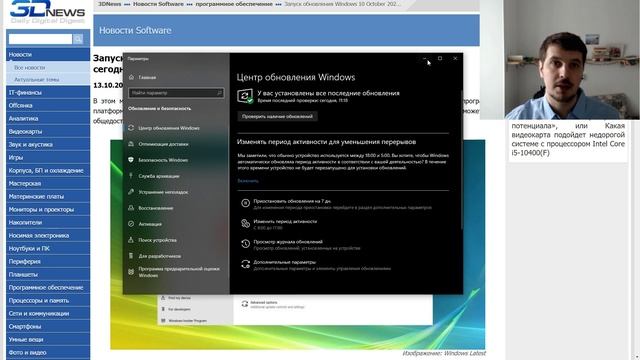Click Windows Insider Program in article screenshot
The image size is (640, 360).
(x=187, y=321)
